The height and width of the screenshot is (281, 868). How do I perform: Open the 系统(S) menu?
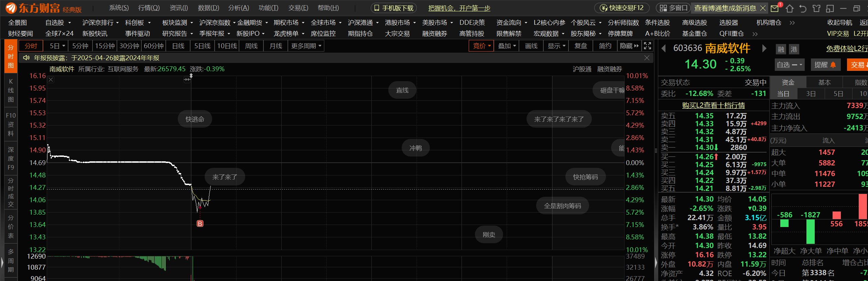point(119,8)
